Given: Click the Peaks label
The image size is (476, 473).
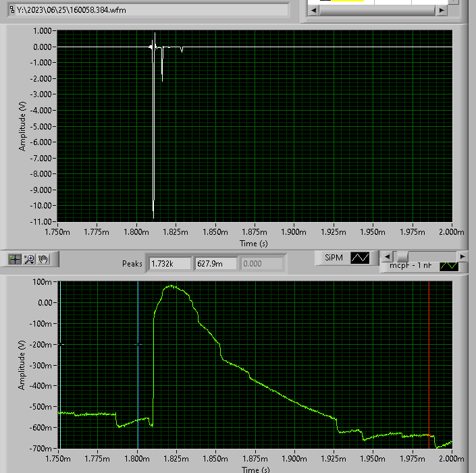Looking at the screenshot, I should 132,264.
